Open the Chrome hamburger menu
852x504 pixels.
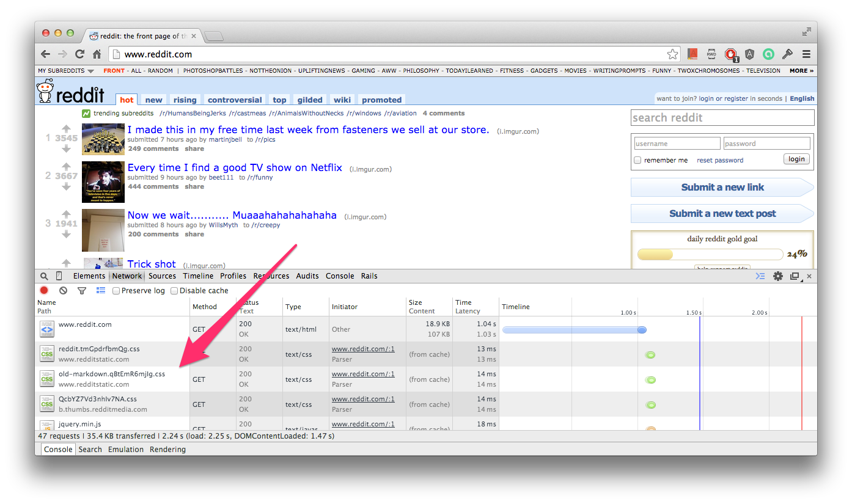[806, 54]
